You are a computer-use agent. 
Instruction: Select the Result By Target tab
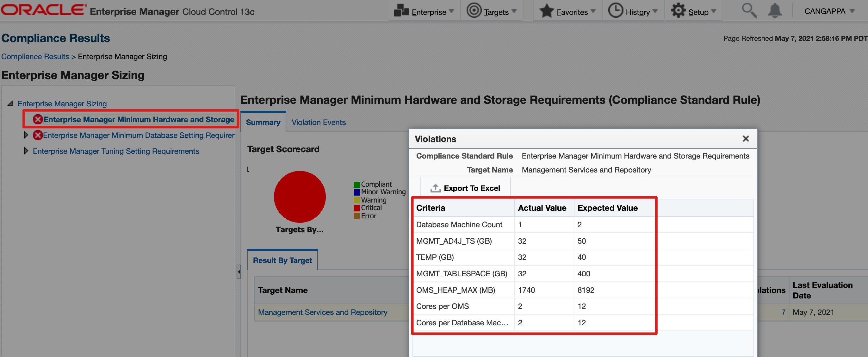282,260
